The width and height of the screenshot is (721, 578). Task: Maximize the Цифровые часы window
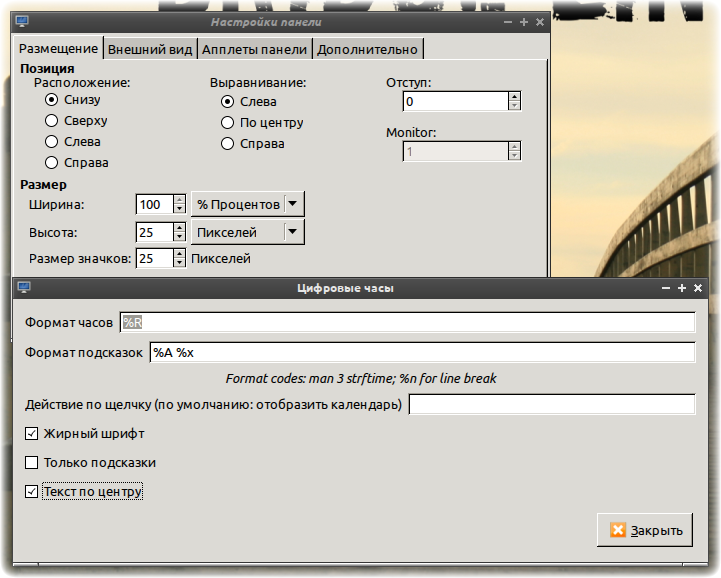[x=681, y=288]
